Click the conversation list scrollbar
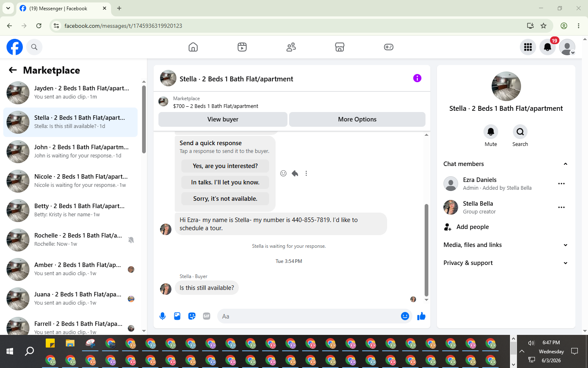 pyautogui.click(x=144, y=119)
